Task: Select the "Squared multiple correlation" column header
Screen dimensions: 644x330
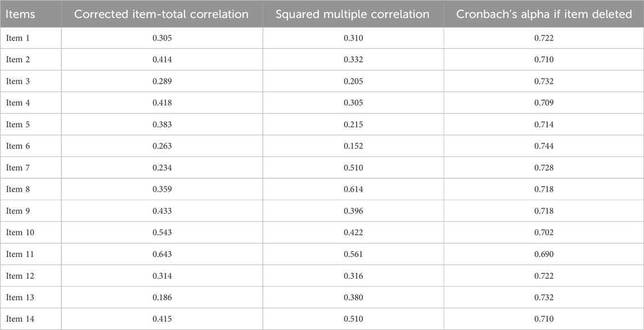Action: 353,15
